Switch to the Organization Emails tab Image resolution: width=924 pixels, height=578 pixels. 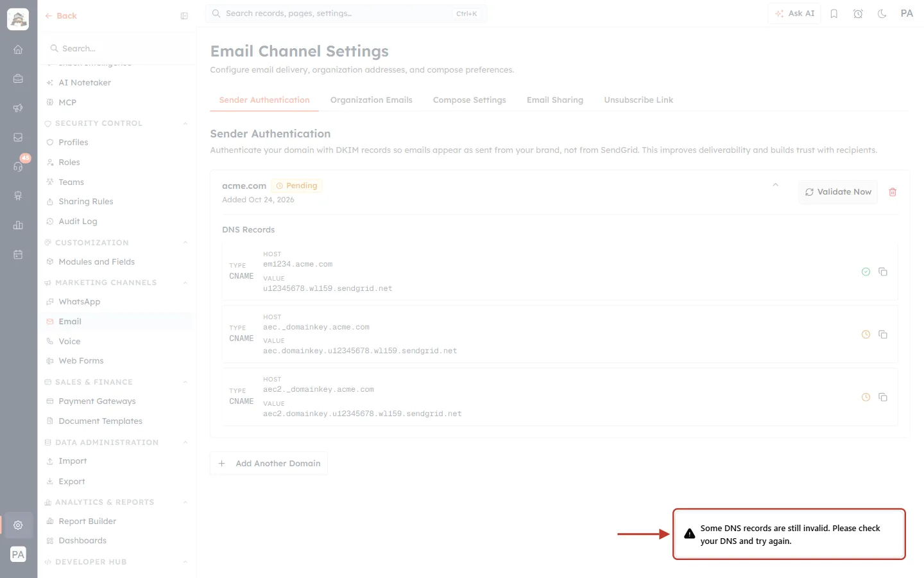pos(371,100)
